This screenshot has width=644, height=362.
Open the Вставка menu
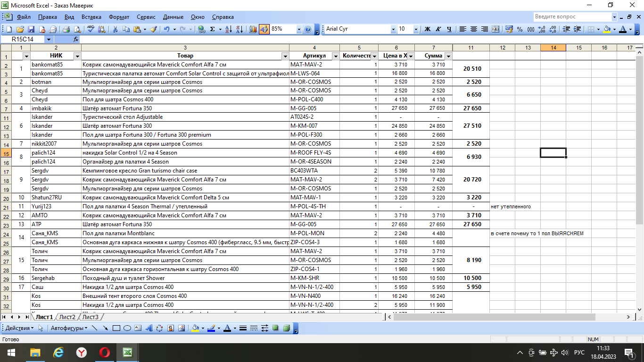click(x=91, y=17)
